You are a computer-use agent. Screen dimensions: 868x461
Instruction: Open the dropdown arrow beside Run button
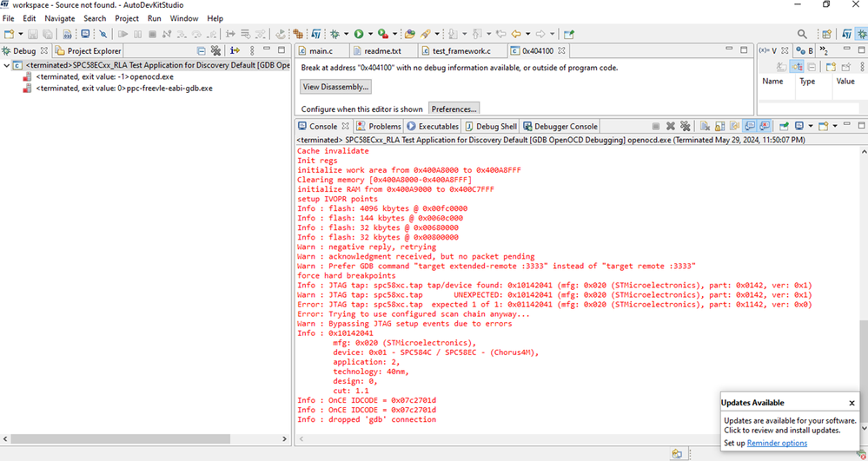coord(370,34)
